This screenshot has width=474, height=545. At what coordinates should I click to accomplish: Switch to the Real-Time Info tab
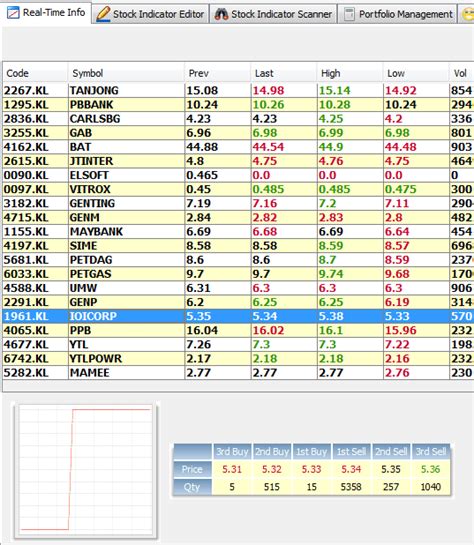[47, 13]
